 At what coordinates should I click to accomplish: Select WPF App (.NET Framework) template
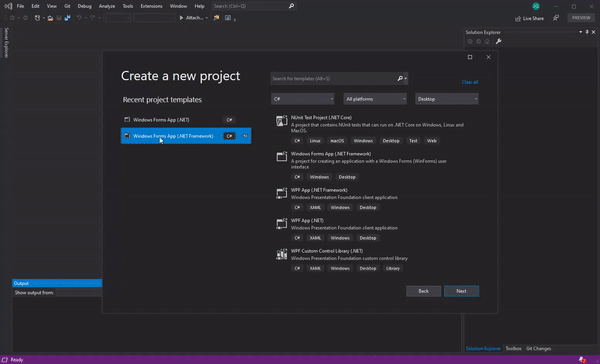tap(377, 199)
